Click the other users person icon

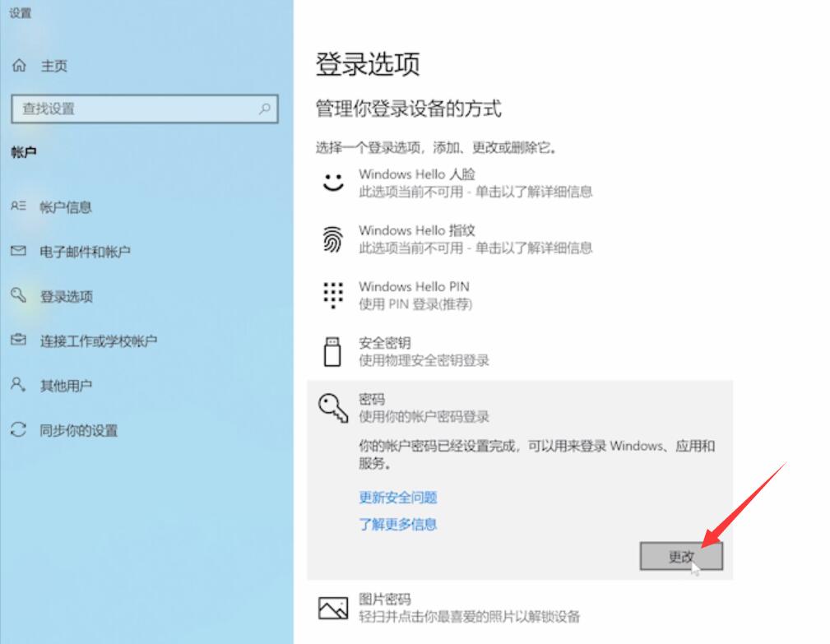(18, 385)
